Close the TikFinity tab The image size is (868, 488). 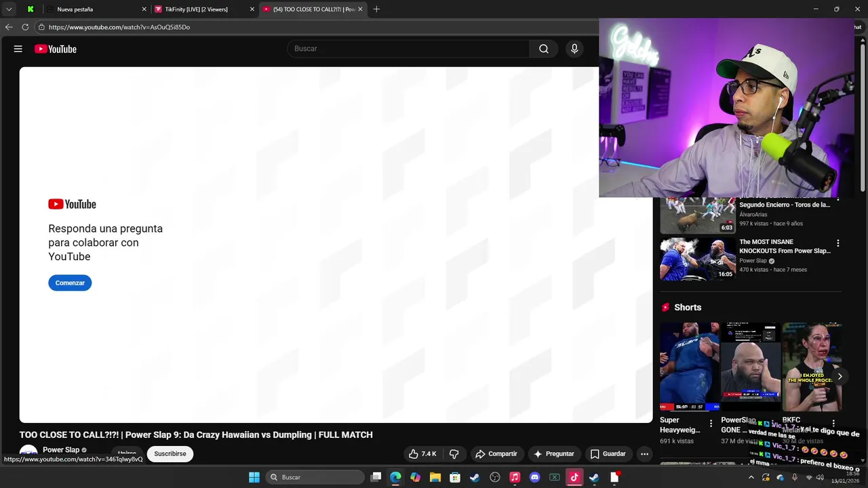click(x=252, y=9)
